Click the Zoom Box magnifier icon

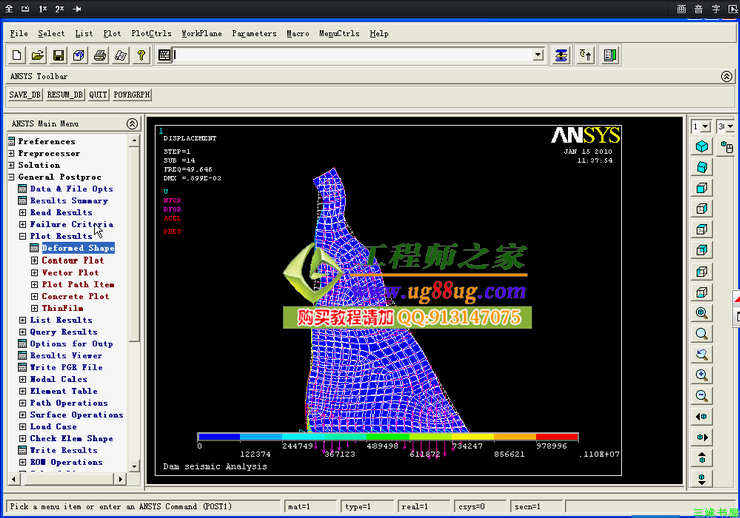pyautogui.click(x=702, y=333)
